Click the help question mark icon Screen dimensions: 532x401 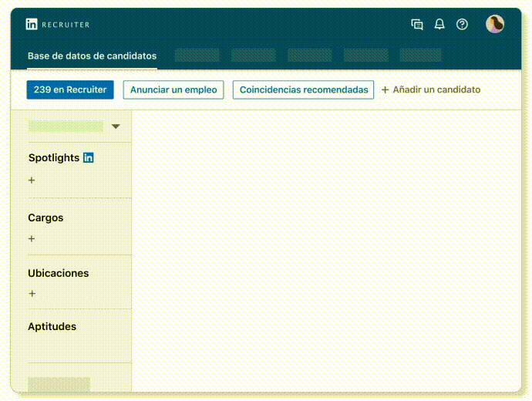(x=462, y=25)
